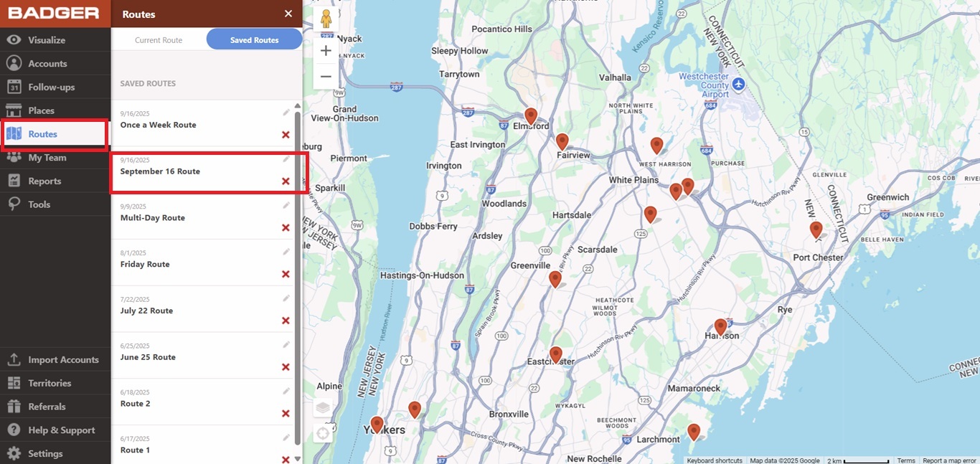This screenshot has width=980, height=464.
Task: Edit the Once a Week Route name
Action: 286,112
